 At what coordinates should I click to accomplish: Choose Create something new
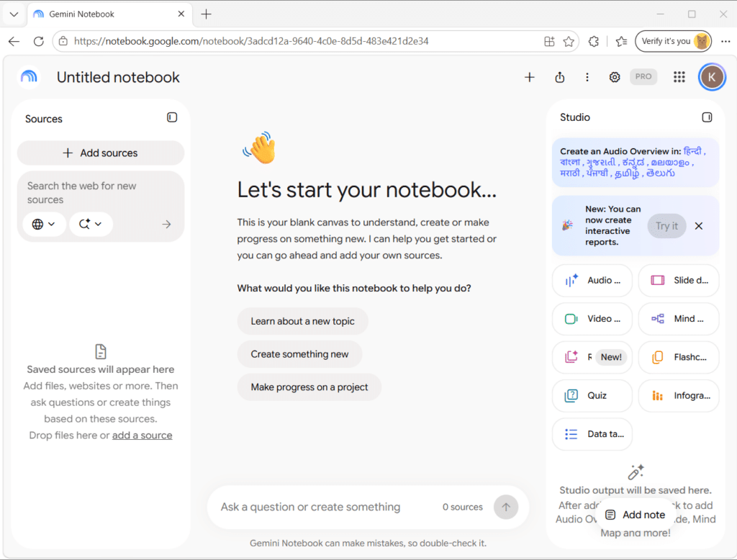(299, 354)
